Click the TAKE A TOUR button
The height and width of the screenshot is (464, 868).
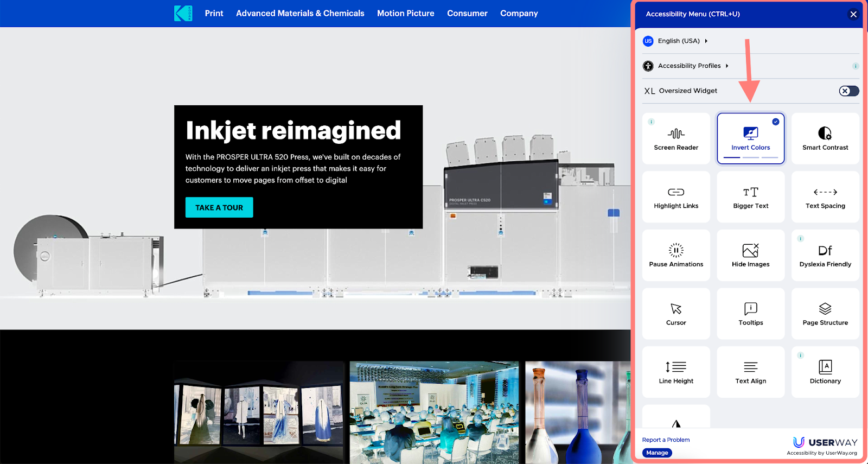coord(219,207)
